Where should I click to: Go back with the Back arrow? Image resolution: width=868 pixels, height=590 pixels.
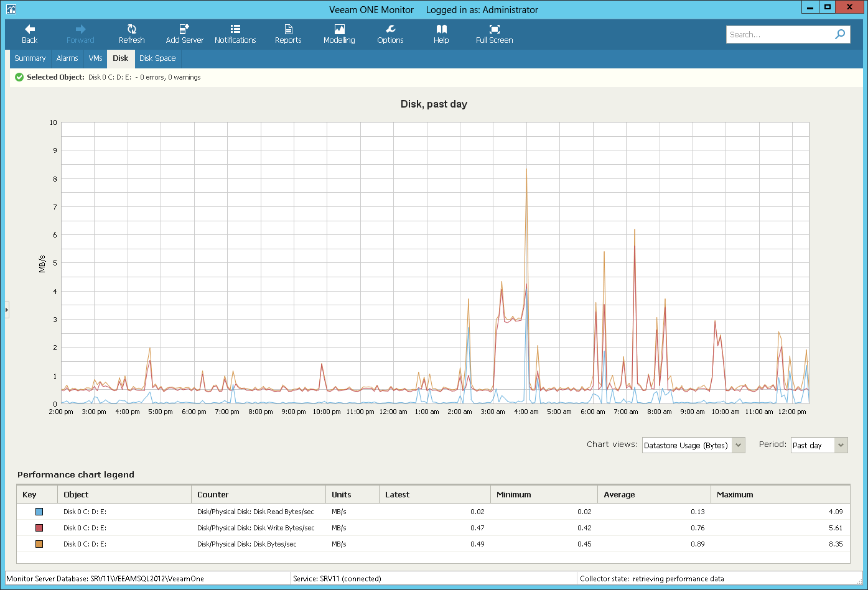pos(30,34)
